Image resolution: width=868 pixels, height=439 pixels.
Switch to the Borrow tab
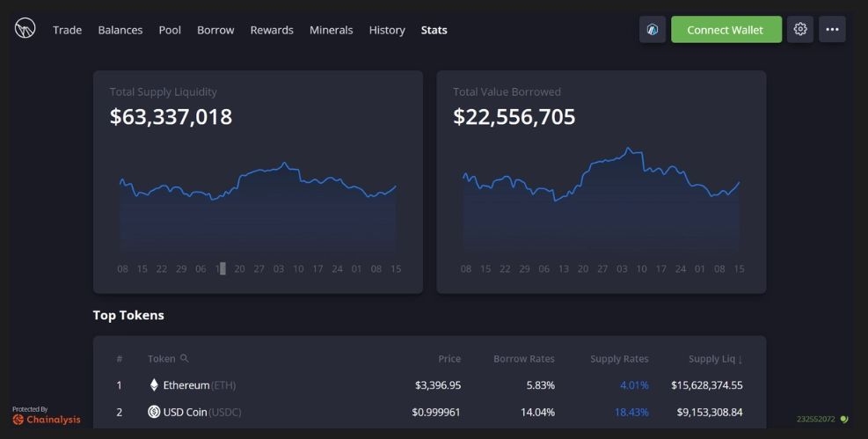(215, 30)
